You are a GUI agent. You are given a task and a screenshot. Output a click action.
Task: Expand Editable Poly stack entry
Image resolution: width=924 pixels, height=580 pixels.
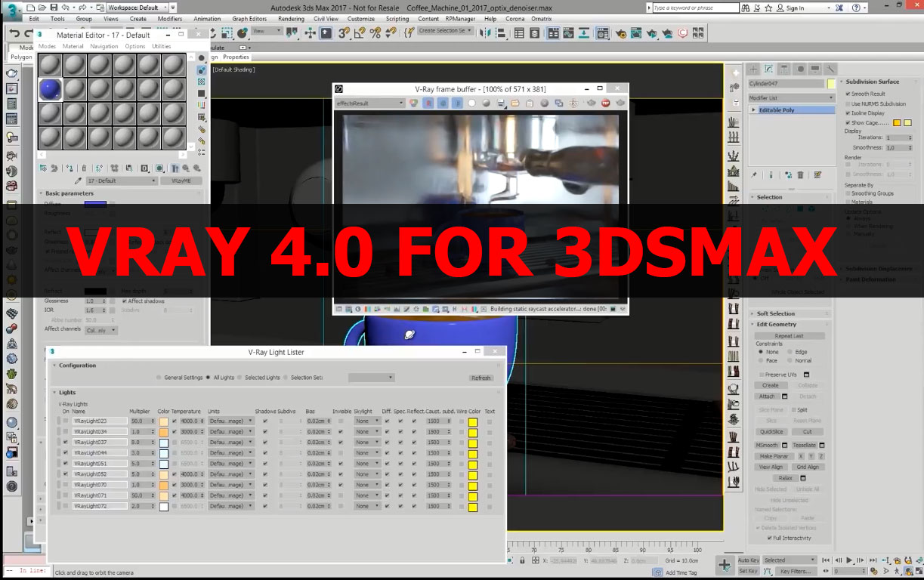coord(754,110)
